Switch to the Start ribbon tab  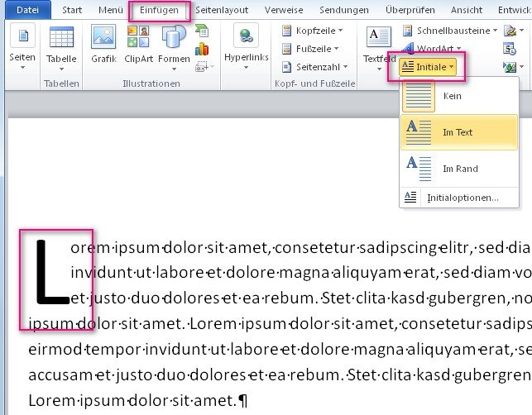72,10
